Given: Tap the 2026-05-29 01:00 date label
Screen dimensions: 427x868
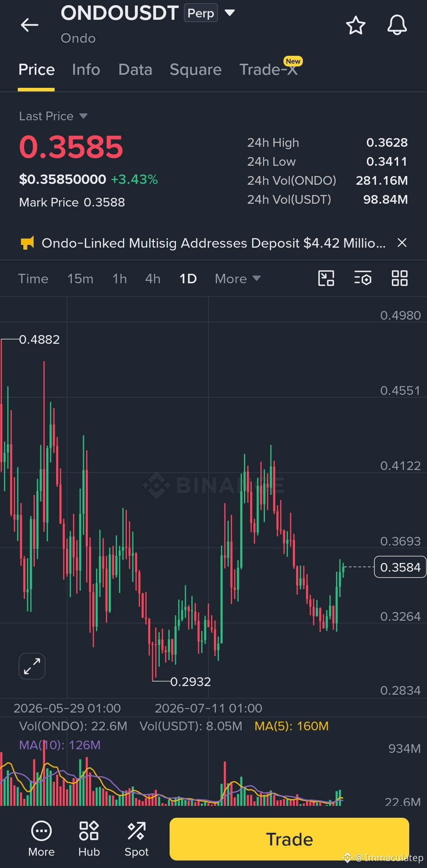Looking at the screenshot, I should tap(67, 708).
